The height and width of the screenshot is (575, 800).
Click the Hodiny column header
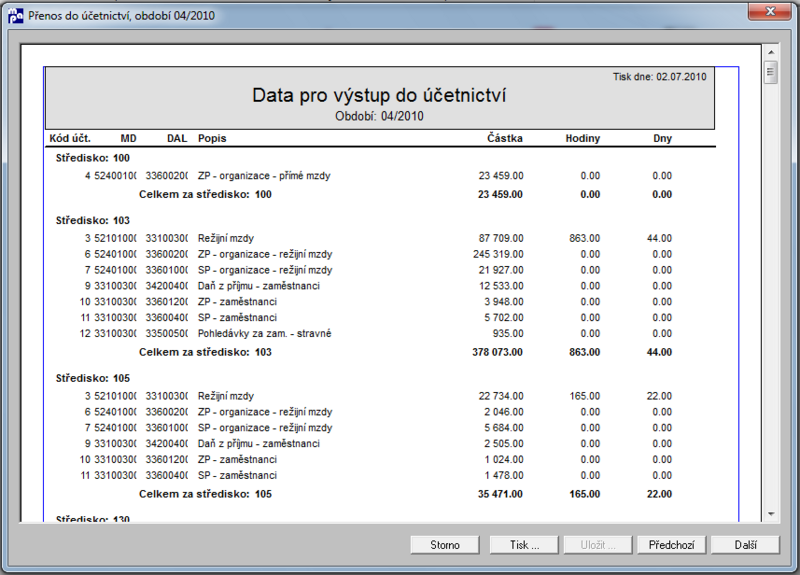(583, 138)
